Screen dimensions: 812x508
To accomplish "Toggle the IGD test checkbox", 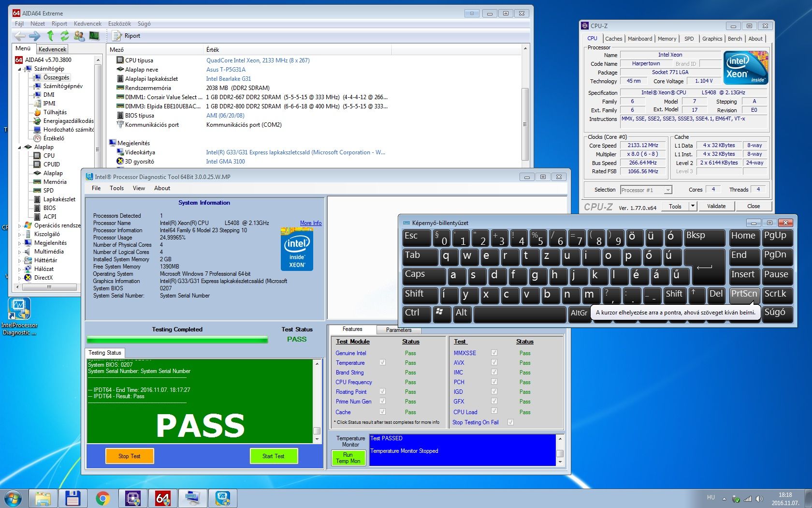I will tap(494, 391).
